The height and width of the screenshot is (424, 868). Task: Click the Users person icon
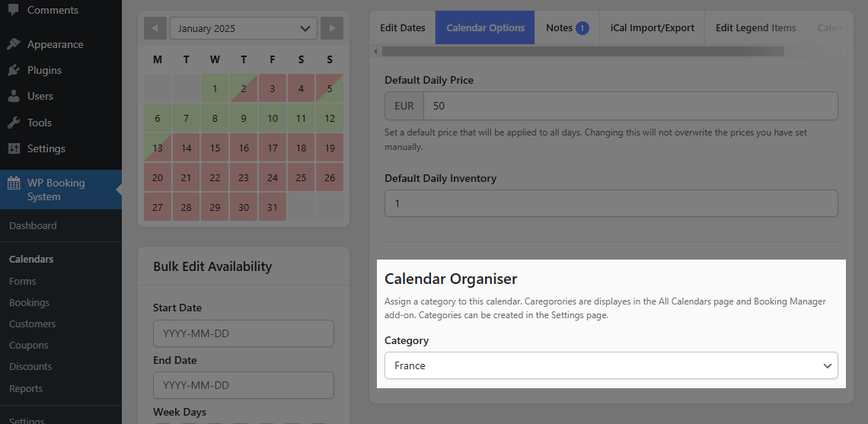click(x=14, y=97)
